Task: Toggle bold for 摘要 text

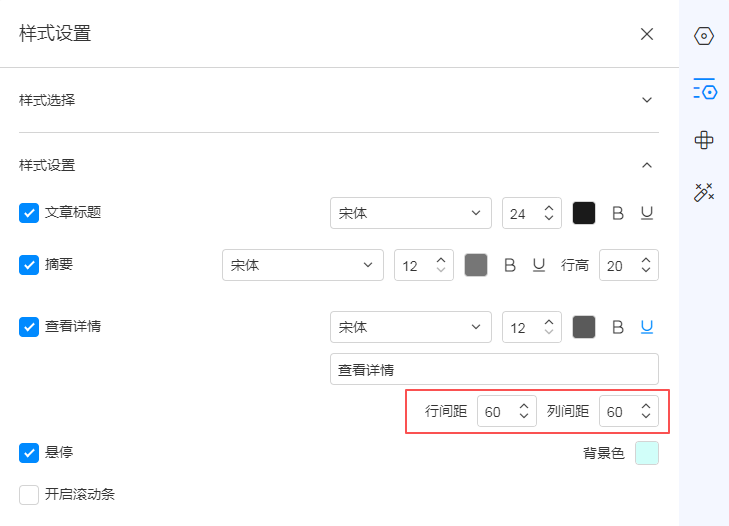Action: coord(510,265)
